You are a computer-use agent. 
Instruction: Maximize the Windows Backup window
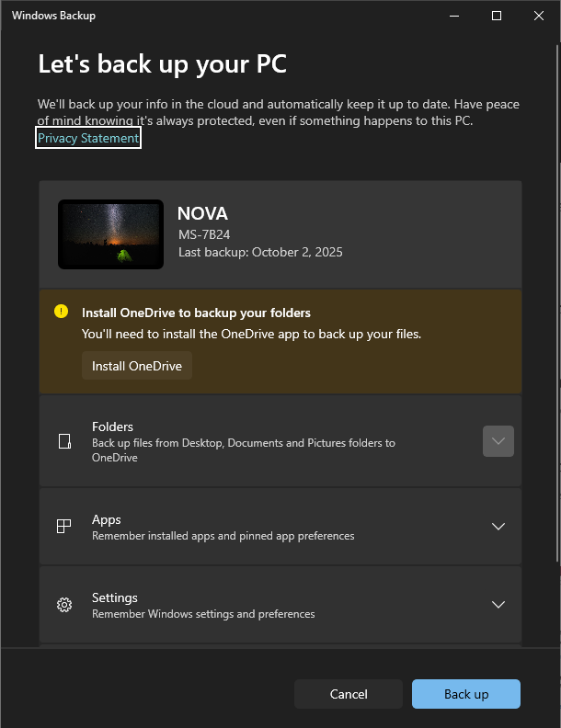tap(497, 16)
